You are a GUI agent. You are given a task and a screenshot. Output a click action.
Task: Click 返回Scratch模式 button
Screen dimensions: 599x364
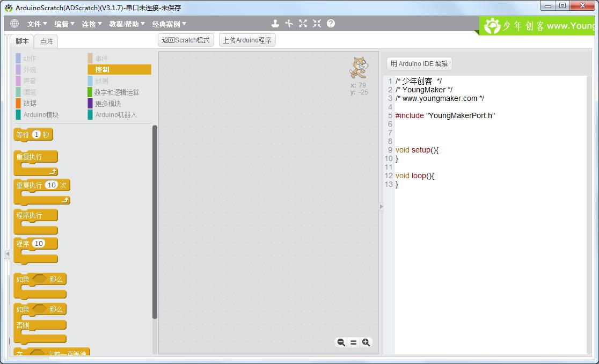click(x=186, y=40)
